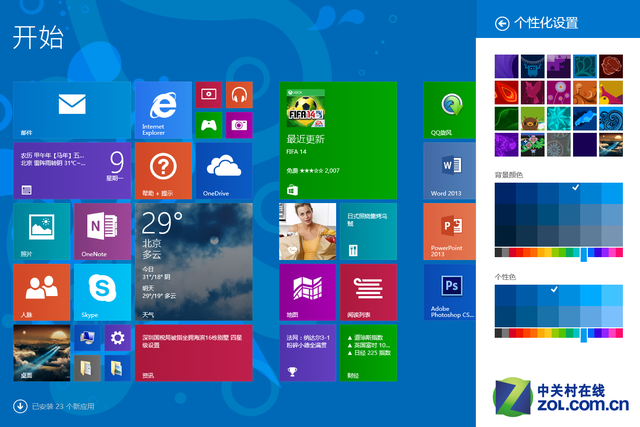The width and height of the screenshot is (640, 427).
Task: Click the back arrow beside 个性化设置
Action: pos(502,23)
